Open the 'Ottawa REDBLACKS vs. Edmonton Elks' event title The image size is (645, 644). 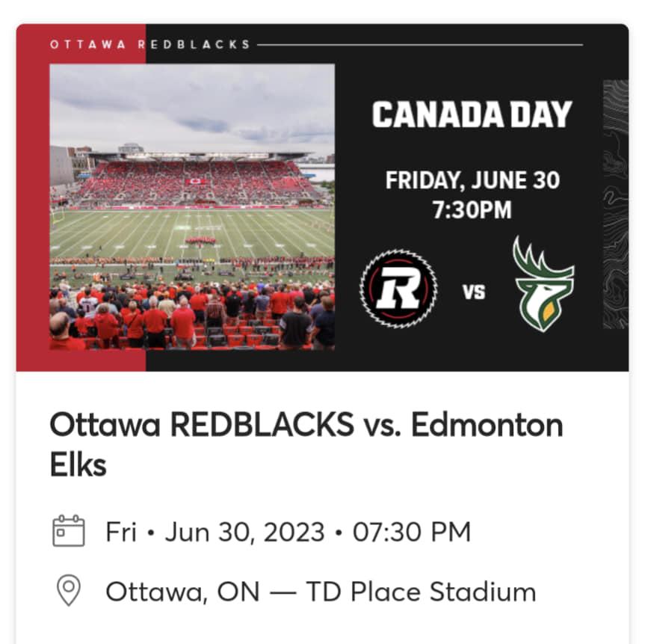point(306,444)
